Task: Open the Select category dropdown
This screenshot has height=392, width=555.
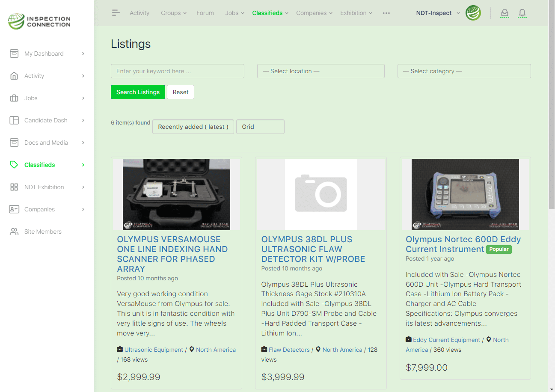Action: click(464, 71)
